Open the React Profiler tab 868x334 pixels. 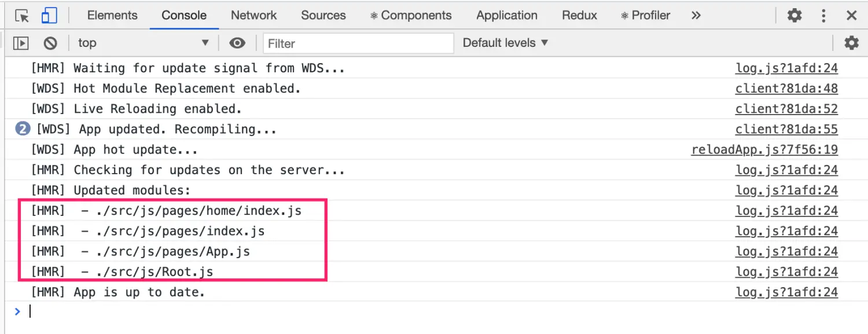[645, 16]
